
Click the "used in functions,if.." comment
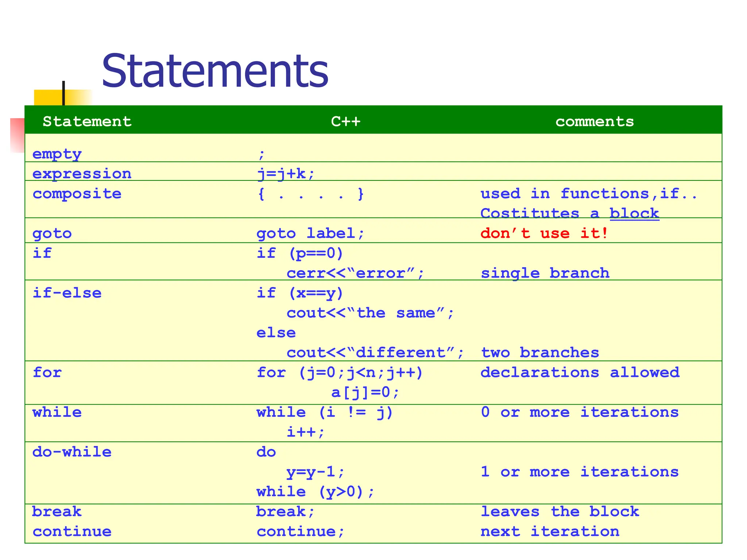[x=589, y=194]
